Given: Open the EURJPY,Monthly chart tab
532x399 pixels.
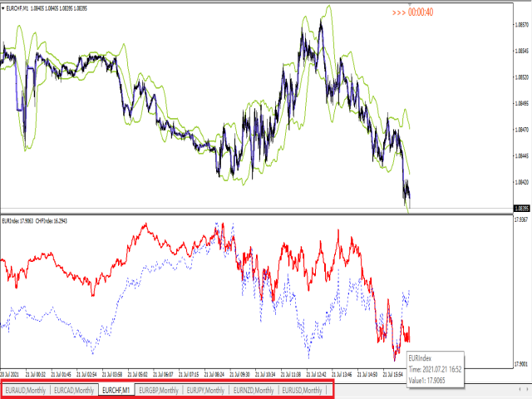Looking at the screenshot, I should coord(205,390).
